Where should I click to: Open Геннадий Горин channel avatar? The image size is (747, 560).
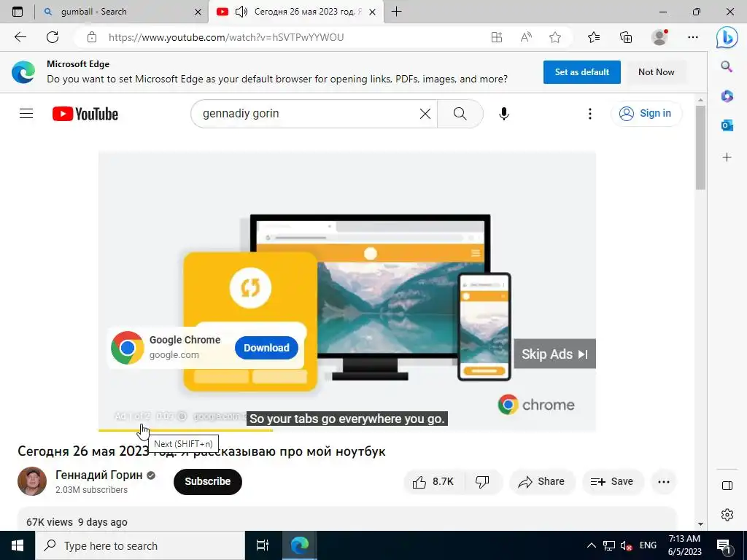32,481
